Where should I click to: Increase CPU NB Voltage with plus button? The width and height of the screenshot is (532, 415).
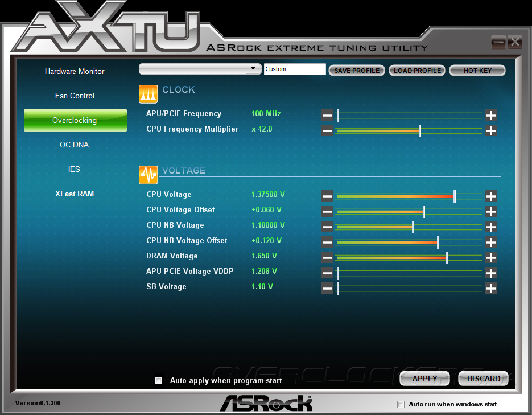pos(490,227)
